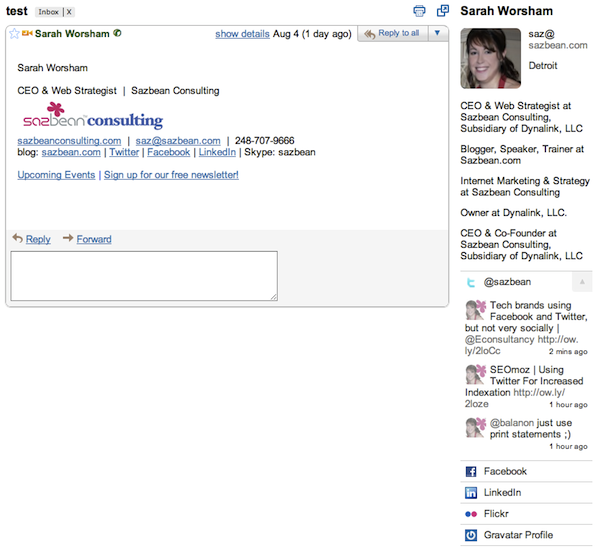Click Sarah Worsham's profile photo
Viewport: 600px width, 549px height.
[490, 59]
